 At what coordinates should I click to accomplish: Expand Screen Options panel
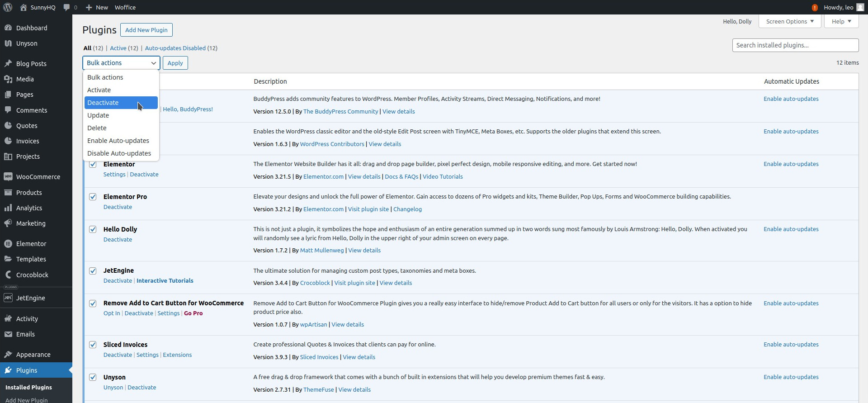pos(790,21)
